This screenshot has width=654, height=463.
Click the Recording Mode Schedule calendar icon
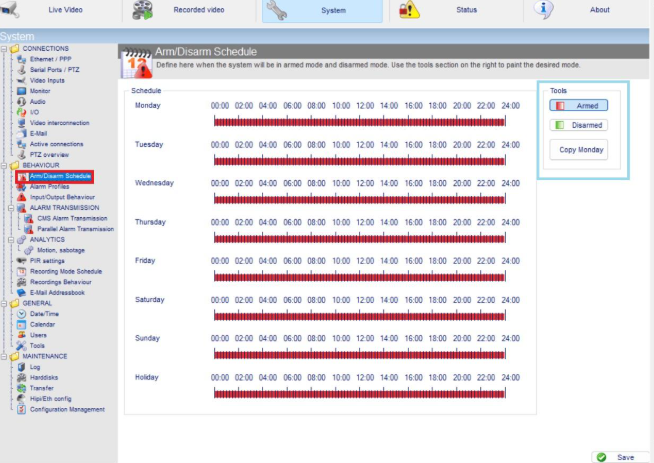click(x=21, y=272)
